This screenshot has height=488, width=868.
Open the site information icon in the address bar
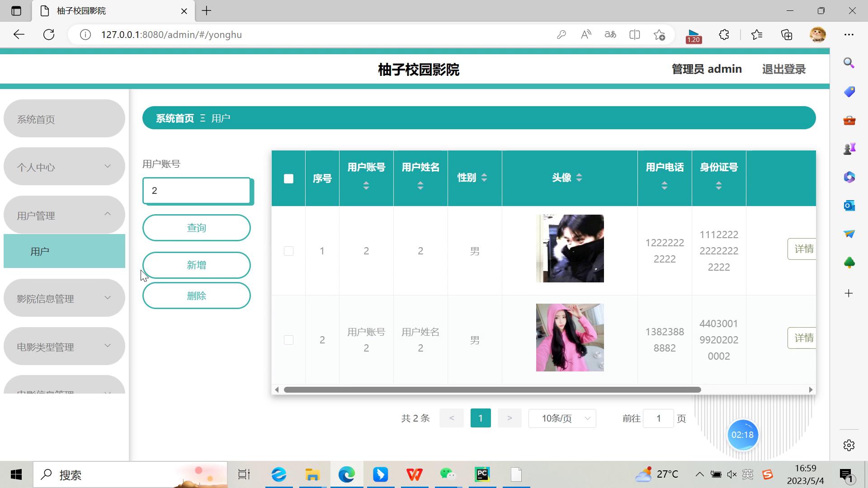(85, 35)
